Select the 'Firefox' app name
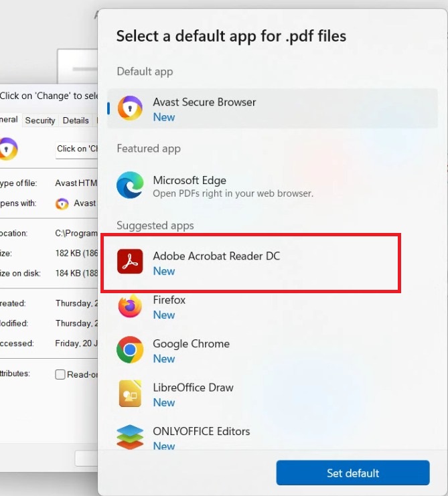 point(169,300)
